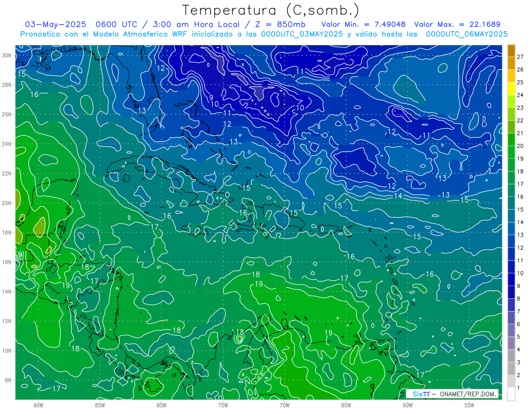Click valid-until time "0000UTC_06MAY2025"
The width and height of the screenshot is (532, 411).
[x=467, y=34]
